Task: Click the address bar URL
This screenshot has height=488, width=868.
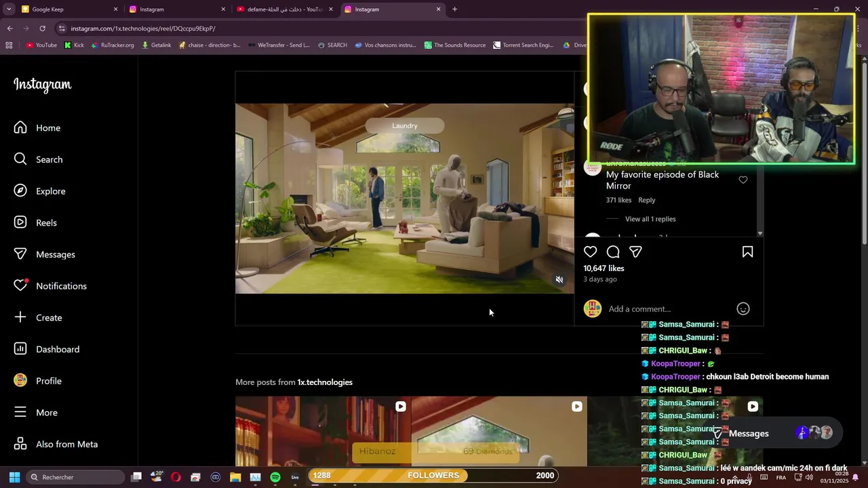Action: click(x=143, y=28)
